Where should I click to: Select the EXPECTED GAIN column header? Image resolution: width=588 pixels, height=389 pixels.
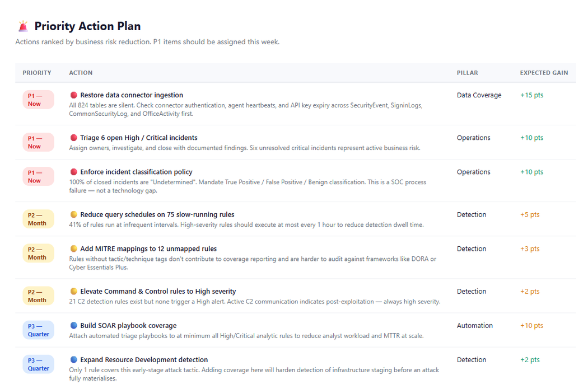(x=544, y=73)
